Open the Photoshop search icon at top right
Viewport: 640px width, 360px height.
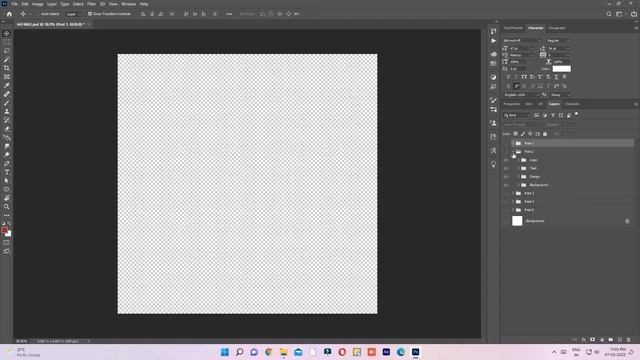point(609,14)
